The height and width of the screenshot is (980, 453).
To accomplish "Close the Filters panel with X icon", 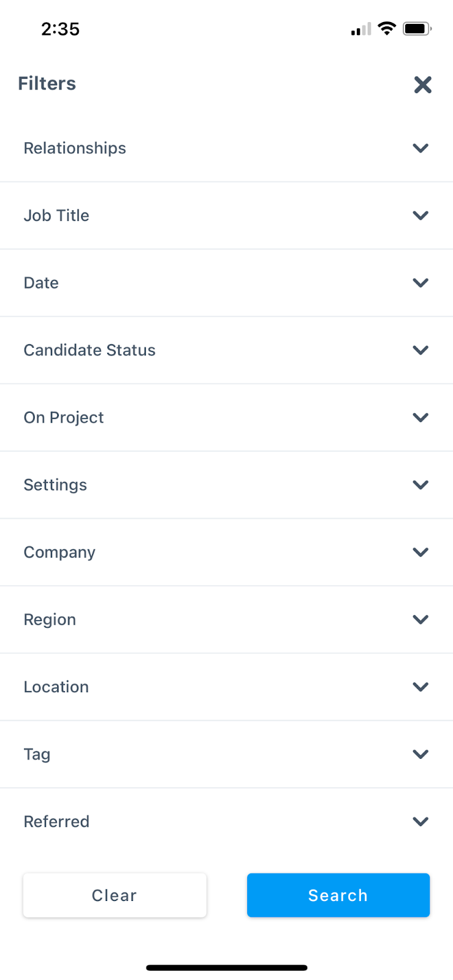I will point(422,85).
